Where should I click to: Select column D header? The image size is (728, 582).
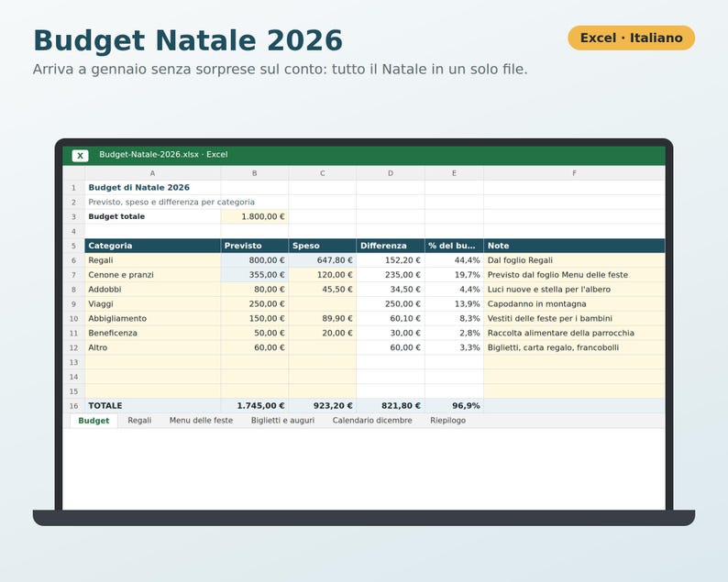391,173
